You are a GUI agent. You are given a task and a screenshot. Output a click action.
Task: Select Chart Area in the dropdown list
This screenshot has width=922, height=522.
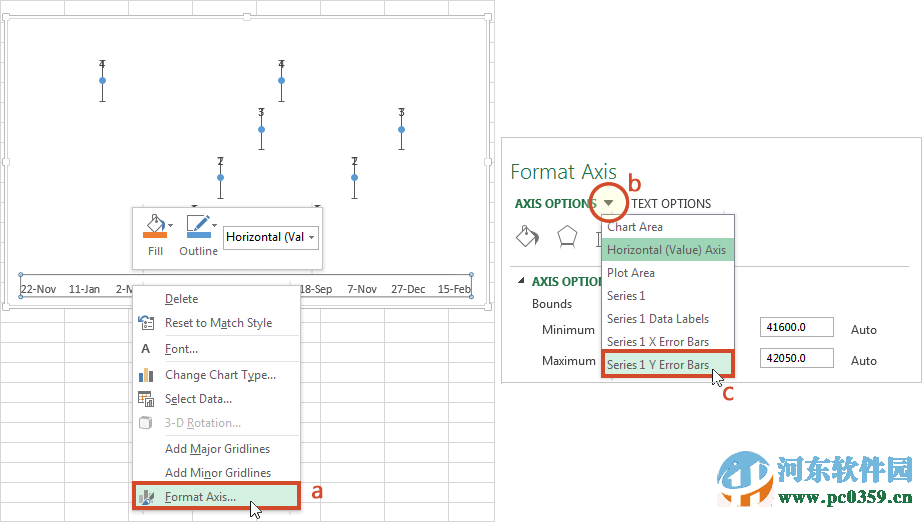[x=668, y=227]
